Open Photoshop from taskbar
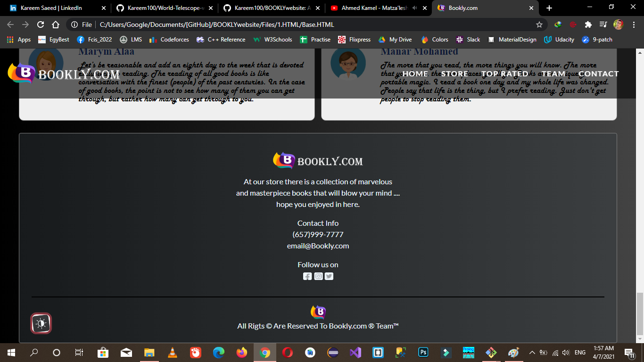 tap(423, 353)
